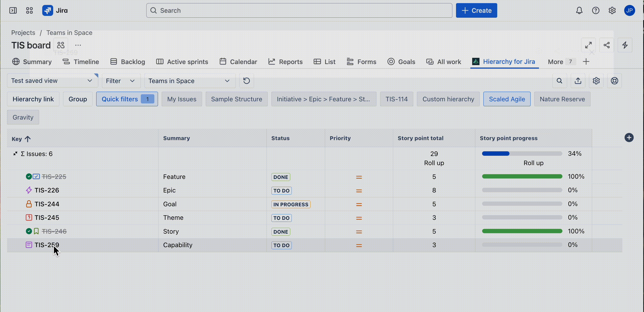The width and height of the screenshot is (644, 312).
Task: Switch to the Backlog tab
Action: (x=127, y=62)
